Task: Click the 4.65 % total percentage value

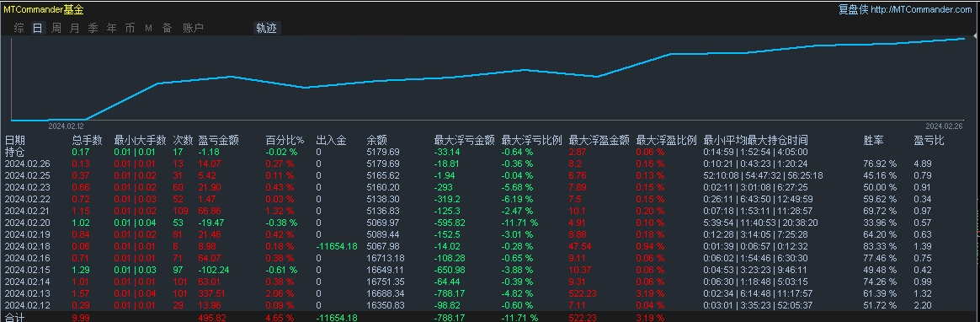Action: (x=280, y=318)
